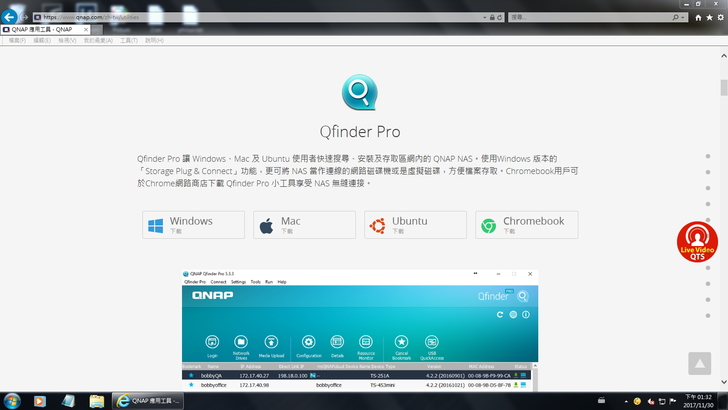Click the Qfinder Pro heading text
Viewport: 728px width, 410px height.
click(360, 132)
